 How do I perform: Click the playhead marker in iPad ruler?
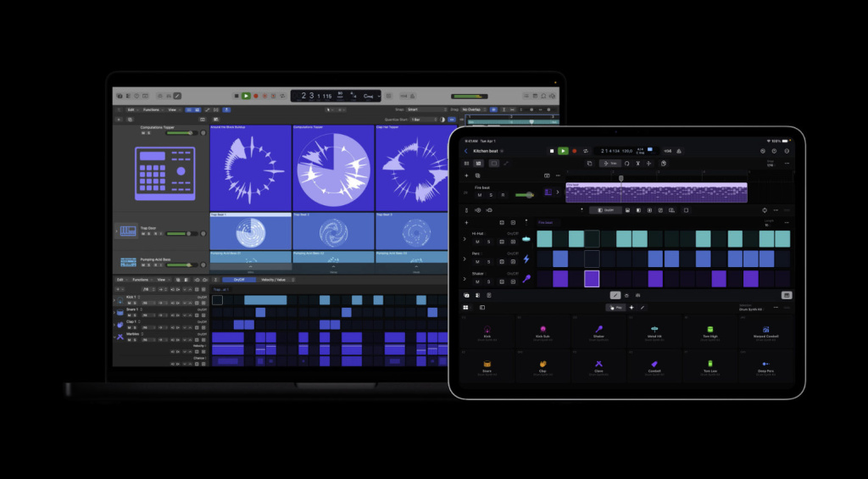tap(621, 178)
